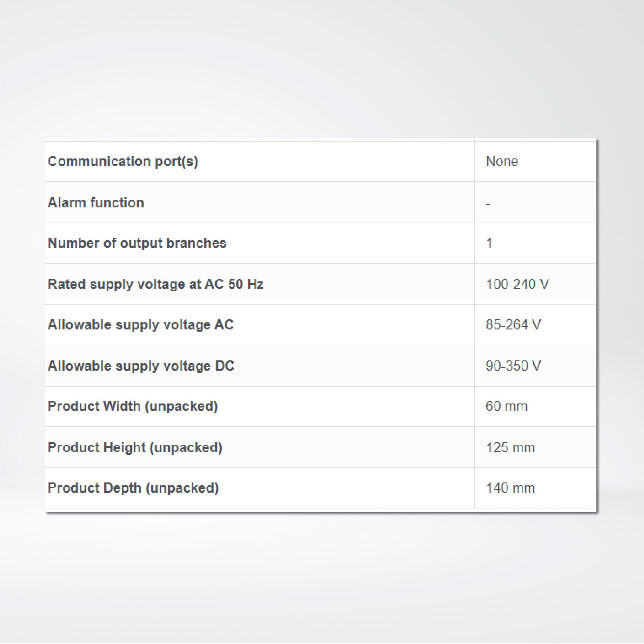Select 'Rated supply voltage at AC 50 Hz'

(155, 284)
